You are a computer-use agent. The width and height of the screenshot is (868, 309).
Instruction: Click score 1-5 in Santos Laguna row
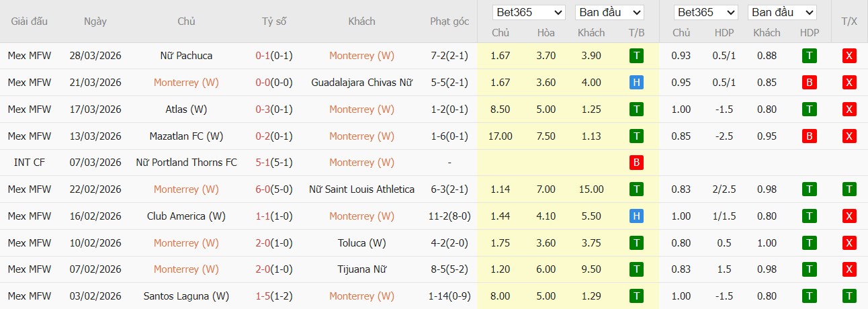point(262,296)
